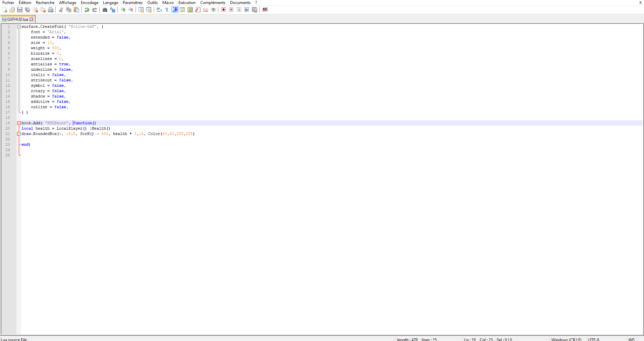Image resolution: width=644 pixels, height=341 pixels.
Task: Open the Affichage menu
Action: 67,3
